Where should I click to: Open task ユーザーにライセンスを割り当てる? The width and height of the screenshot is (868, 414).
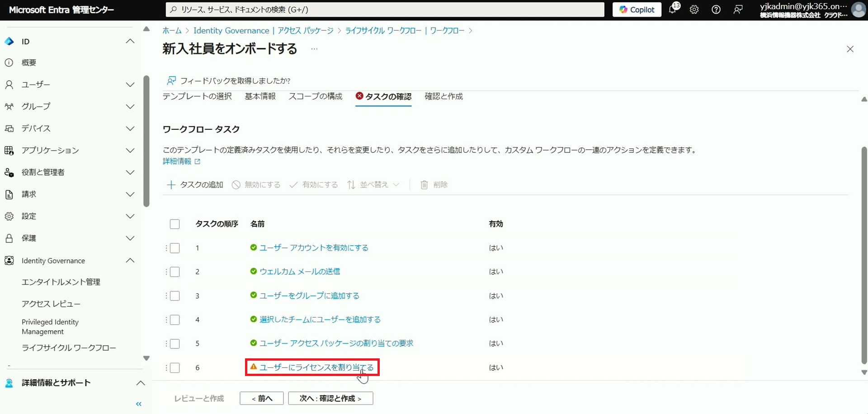(316, 367)
